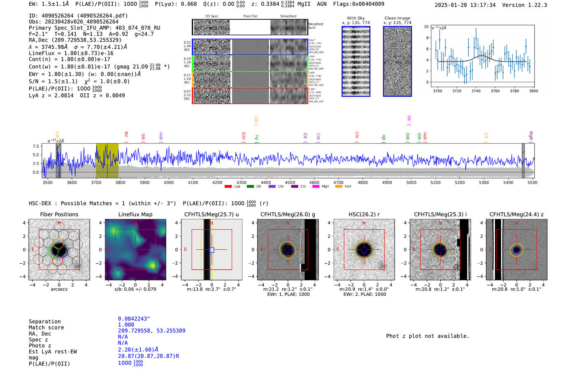Click the EW: 1.5±1.1Å header value

pyautogui.click(x=49, y=4)
